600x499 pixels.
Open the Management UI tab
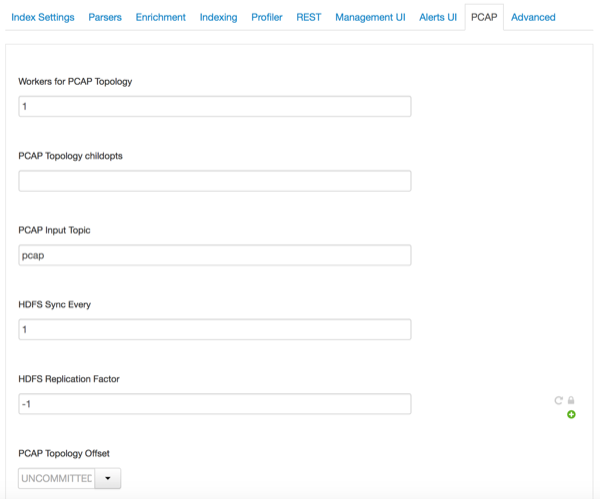(x=370, y=17)
